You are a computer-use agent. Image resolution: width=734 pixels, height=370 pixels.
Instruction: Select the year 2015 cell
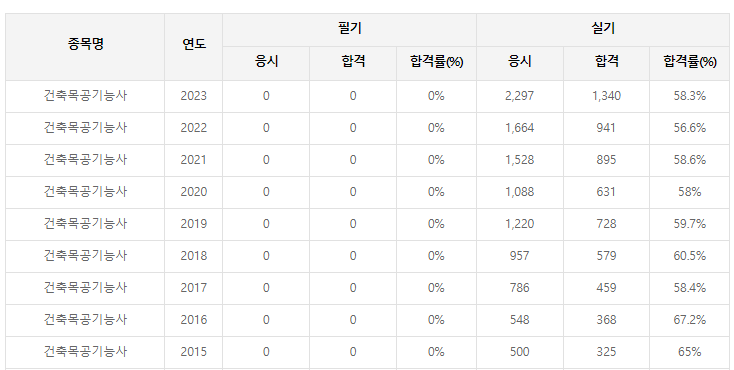point(194,352)
